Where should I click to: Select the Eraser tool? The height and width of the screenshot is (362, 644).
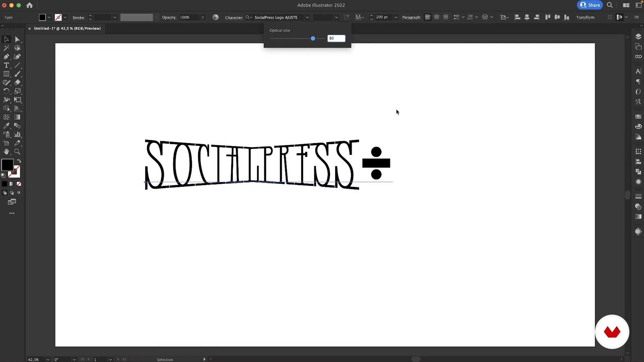pyautogui.click(x=17, y=82)
